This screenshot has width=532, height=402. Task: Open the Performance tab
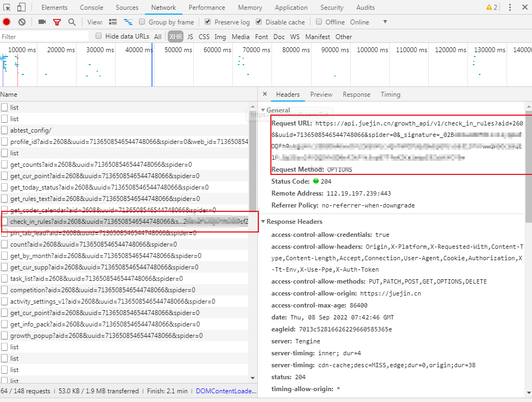pos(207,8)
